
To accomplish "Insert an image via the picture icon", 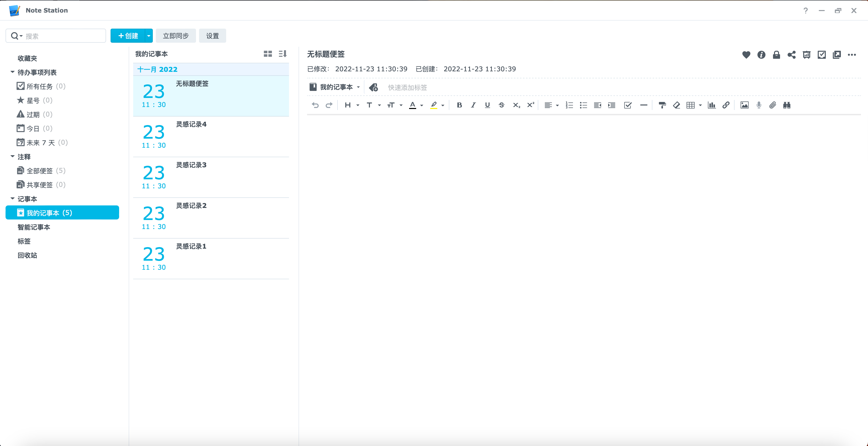I will click(744, 105).
